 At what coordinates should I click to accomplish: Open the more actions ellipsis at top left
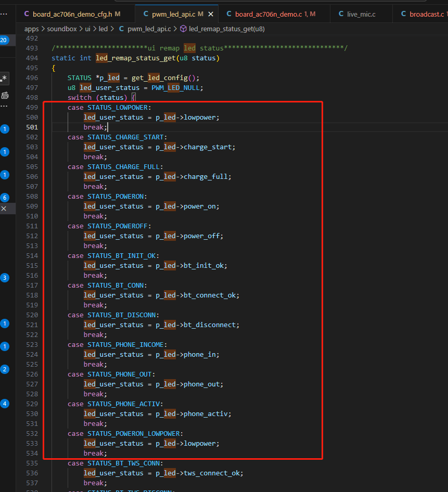[x=4, y=14]
